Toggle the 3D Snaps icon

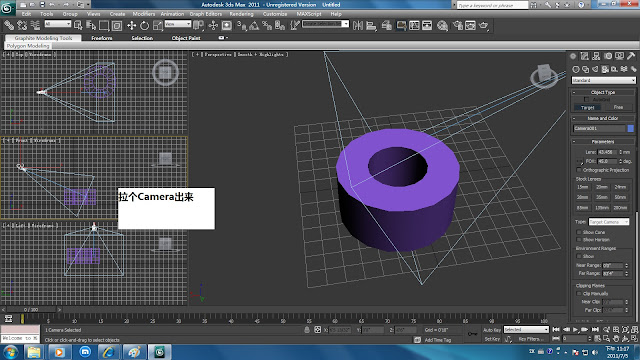tap(242, 26)
